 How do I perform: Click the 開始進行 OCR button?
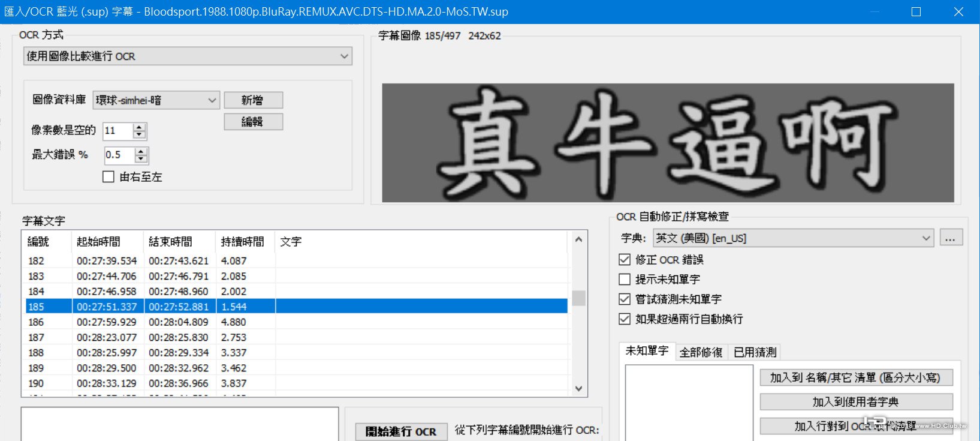pyautogui.click(x=401, y=432)
